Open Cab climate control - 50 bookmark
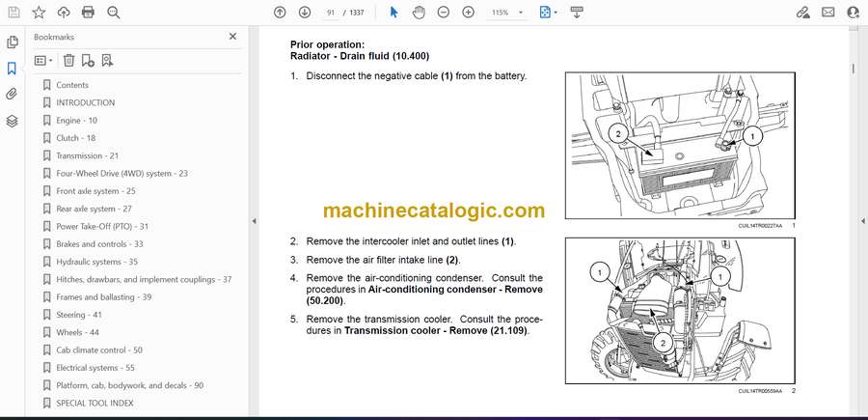Viewport: 868px width, 420px height. coord(99,350)
